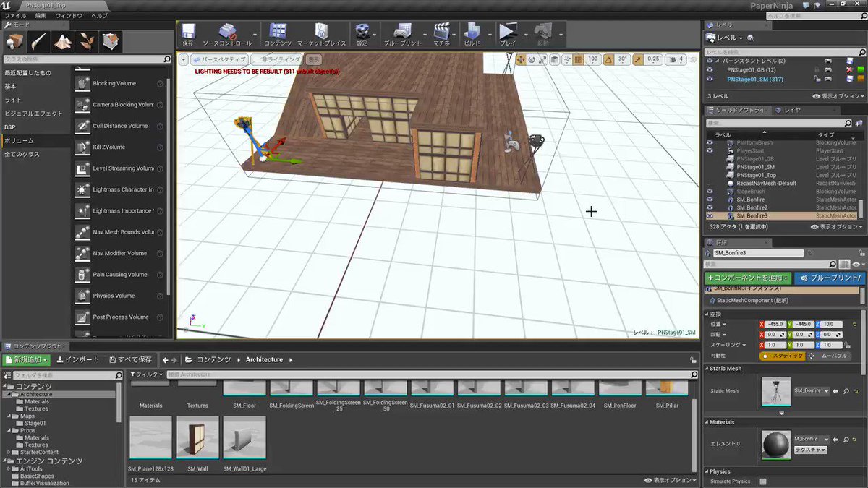
Task: Select the SM_Wall thumbnail in Content Browser
Action: [x=197, y=437]
